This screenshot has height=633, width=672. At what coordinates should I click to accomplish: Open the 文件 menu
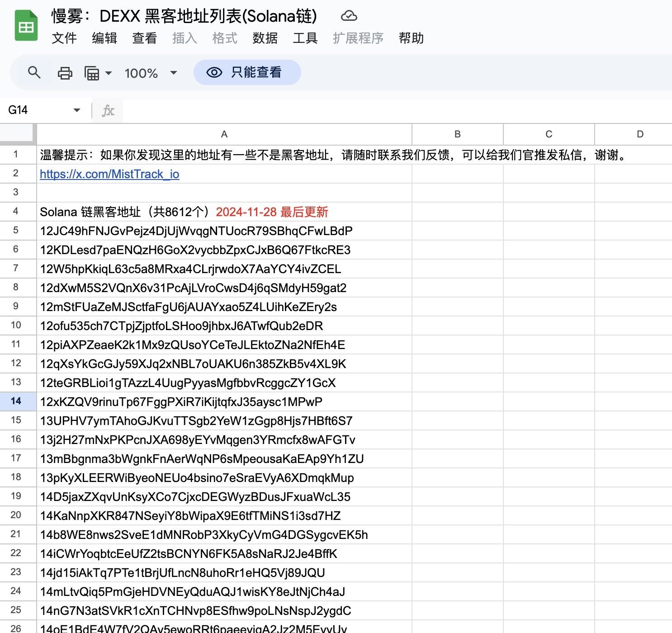pyautogui.click(x=64, y=38)
